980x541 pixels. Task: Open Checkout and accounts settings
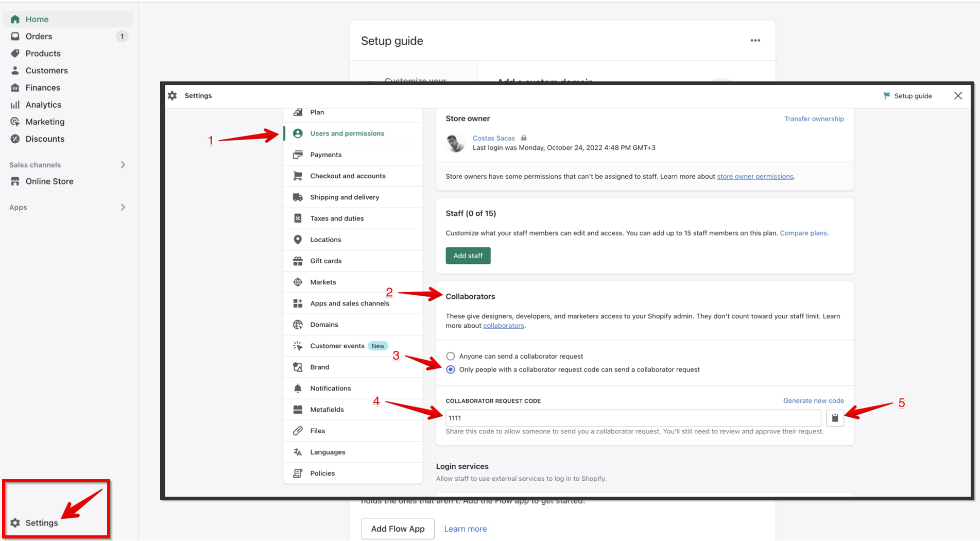click(347, 176)
